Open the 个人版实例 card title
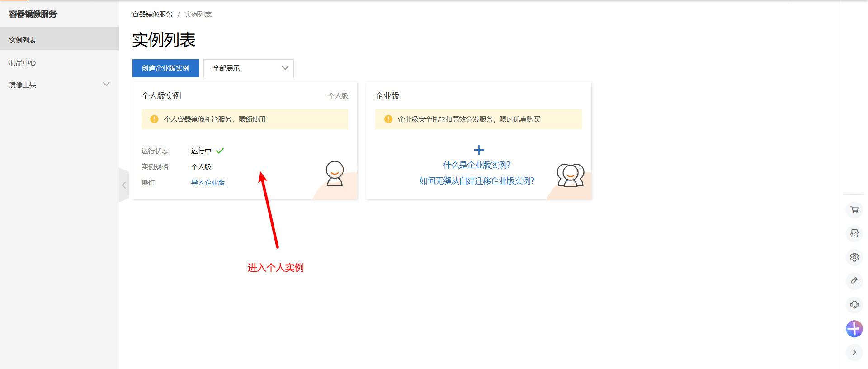868x369 pixels. [x=161, y=96]
